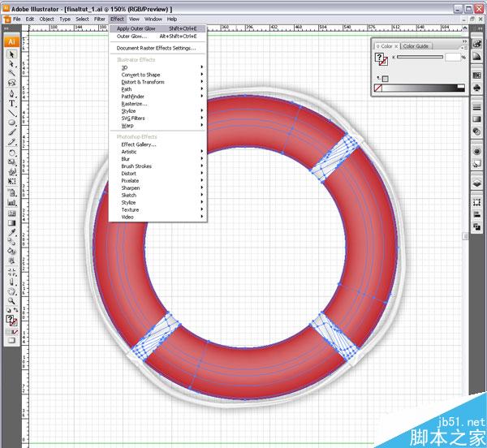Open Outer Glow... dialog entry

point(157,37)
